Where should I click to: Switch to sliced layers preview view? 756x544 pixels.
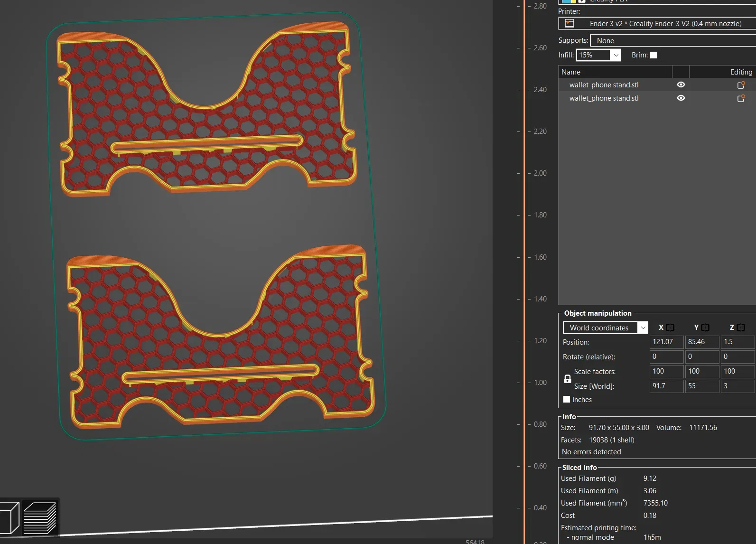(x=40, y=517)
